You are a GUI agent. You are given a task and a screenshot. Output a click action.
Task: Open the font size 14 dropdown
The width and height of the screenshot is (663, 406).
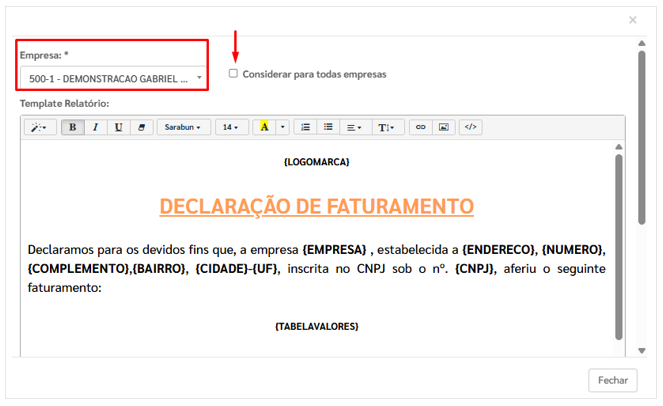pos(232,128)
